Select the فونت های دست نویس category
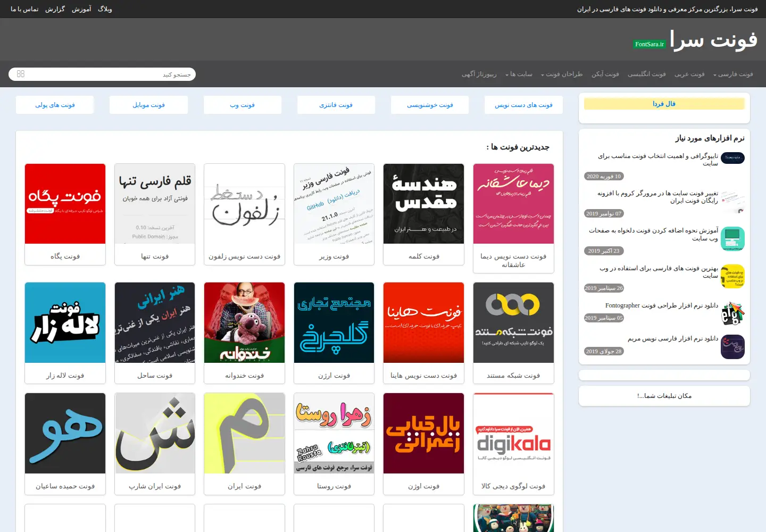The height and width of the screenshot is (532, 766). click(524, 105)
